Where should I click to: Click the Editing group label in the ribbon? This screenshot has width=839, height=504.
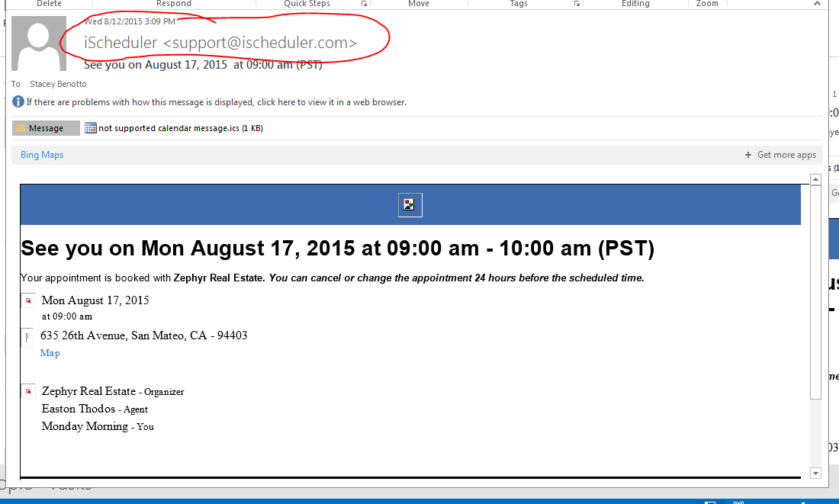pyautogui.click(x=635, y=4)
